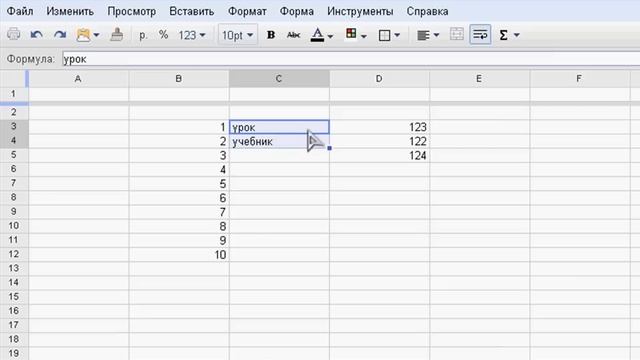Open the borders dropdown arrow
This screenshot has width=640, height=360.
point(397,36)
